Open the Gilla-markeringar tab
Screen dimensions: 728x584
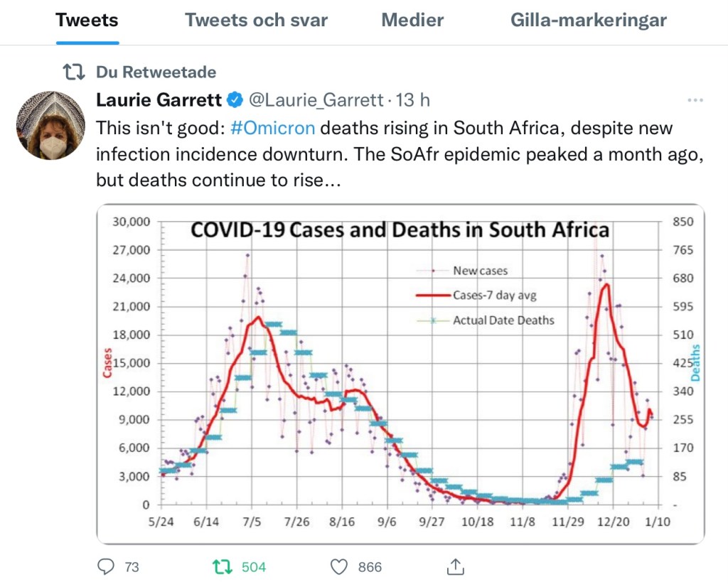589,20
